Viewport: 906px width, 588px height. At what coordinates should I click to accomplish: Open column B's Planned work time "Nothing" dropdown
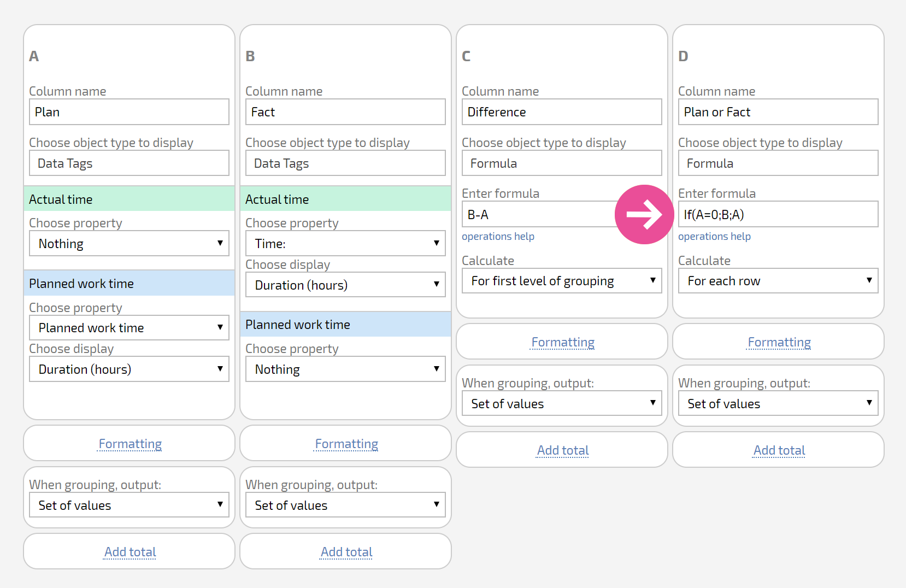click(345, 369)
